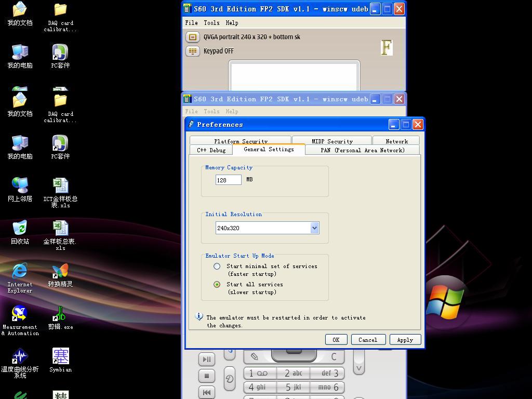This screenshot has height=399, width=532.
Task: Click the play/pause key on the emulator
Action: pyautogui.click(x=207, y=360)
